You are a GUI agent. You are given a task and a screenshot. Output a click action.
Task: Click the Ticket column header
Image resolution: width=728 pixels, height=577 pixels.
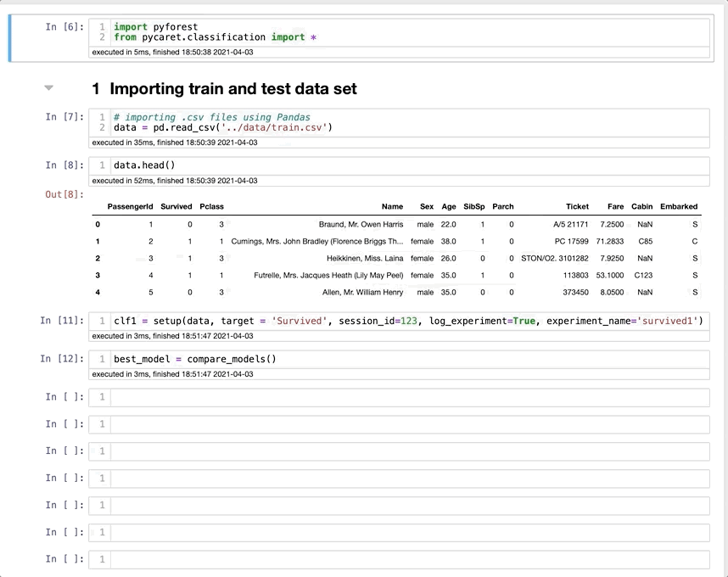click(577, 206)
